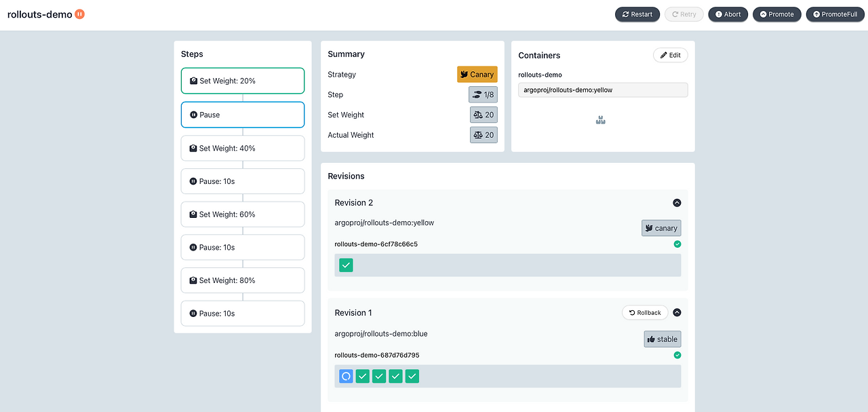
Task: Select the Set Weight: 80% step
Action: pyautogui.click(x=243, y=280)
